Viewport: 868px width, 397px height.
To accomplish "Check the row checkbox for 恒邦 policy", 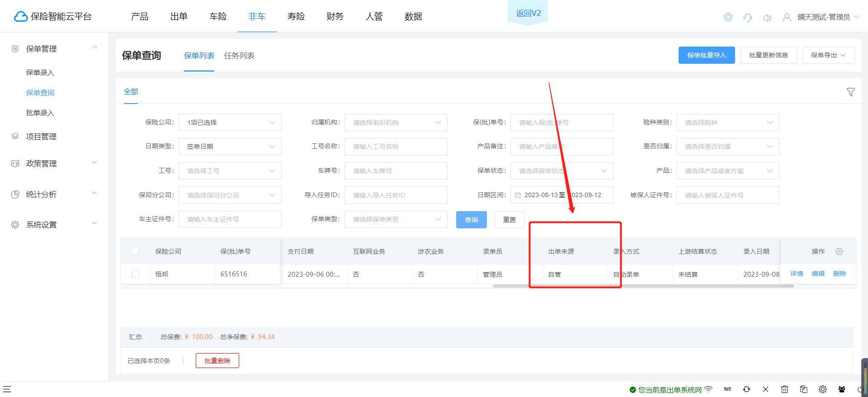I will pyautogui.click(x=135, y=274).
